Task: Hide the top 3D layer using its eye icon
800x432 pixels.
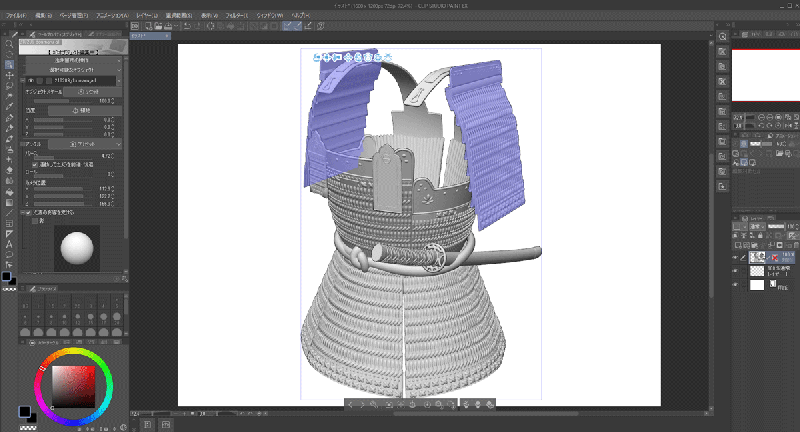Action: pos(735,257)
